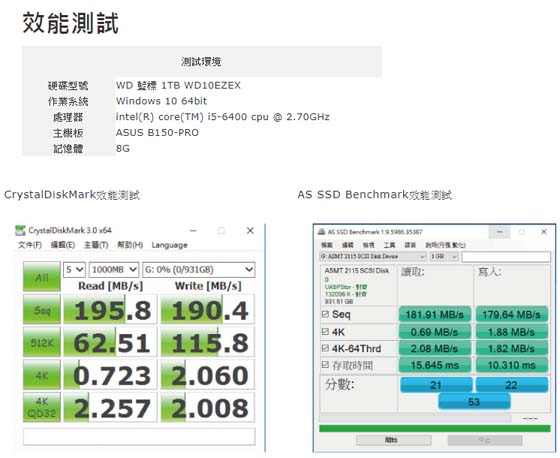This screenshot has width=560, height=458.
Task: Click the 512K read result 62.51
Action: click(x=110, y=342)
